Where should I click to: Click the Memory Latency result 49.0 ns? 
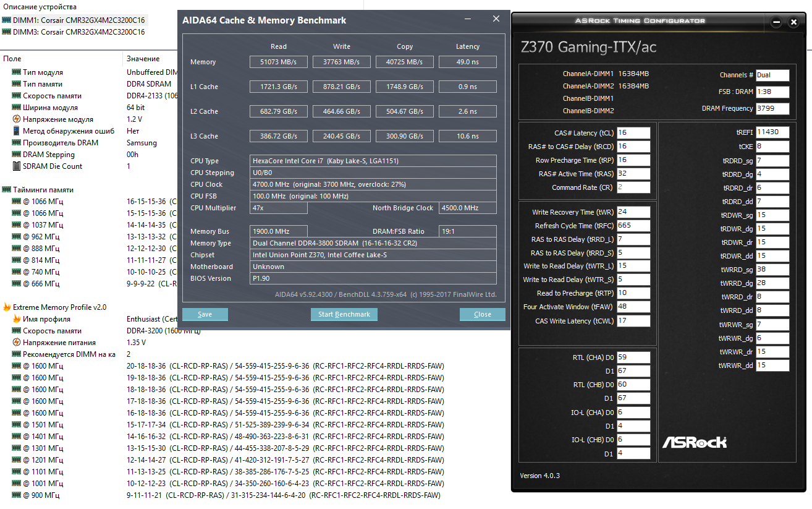[468, 62]
